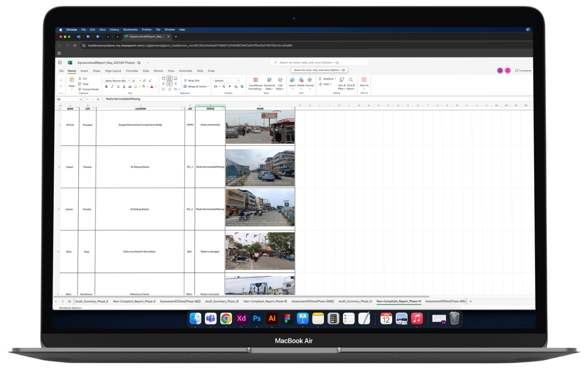Click the Format Painter icon

79,89
